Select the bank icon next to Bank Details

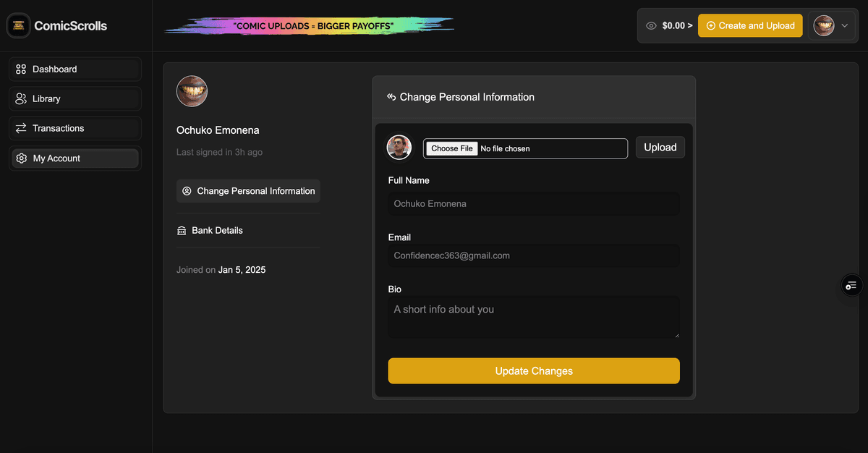(182, 229)
